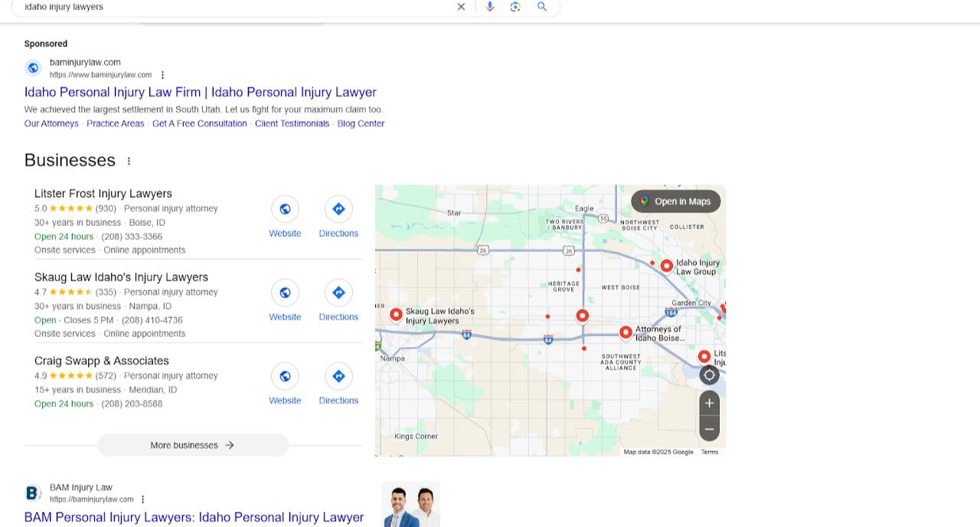
Task: Expand the More businesses list
Action: click(x=193, y=445)
